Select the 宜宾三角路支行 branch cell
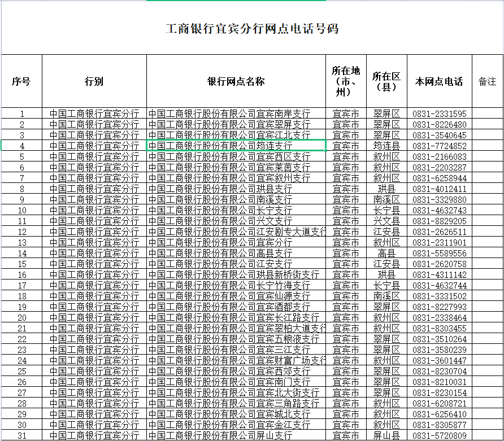This screenshot has height=441, width=504. click(x=236, y=403)
